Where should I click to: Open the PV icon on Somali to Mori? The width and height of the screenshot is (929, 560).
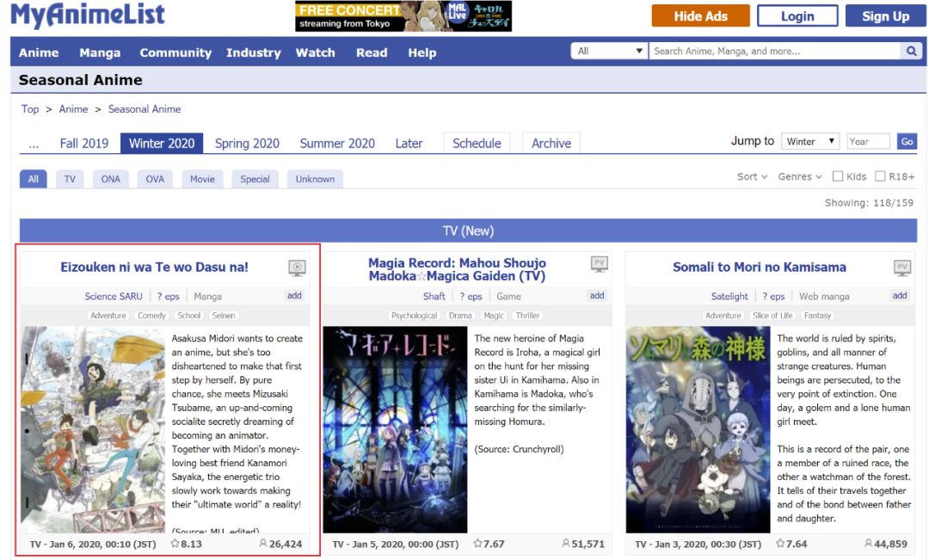click(x=901, y=268)
